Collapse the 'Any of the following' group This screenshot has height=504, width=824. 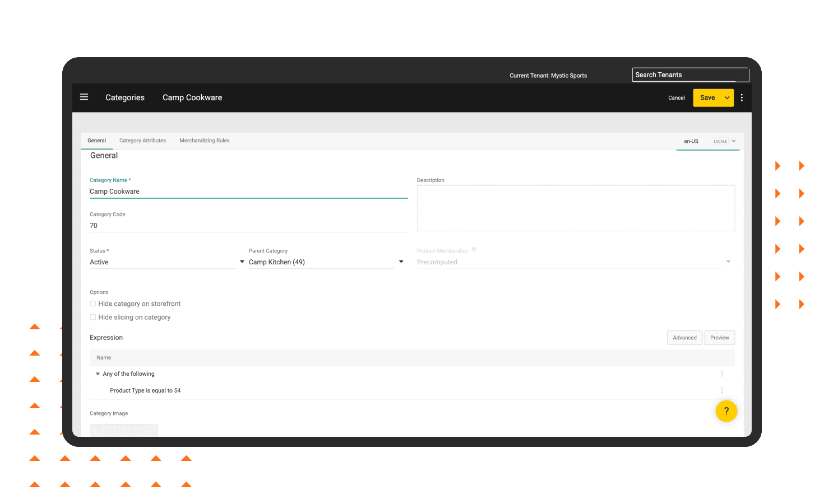[x=98, y=374]
